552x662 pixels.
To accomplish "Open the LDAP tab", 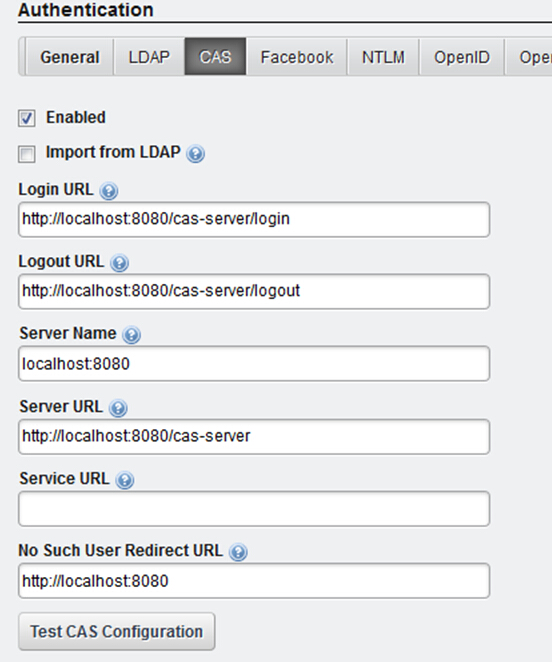I will pos(149,57).
